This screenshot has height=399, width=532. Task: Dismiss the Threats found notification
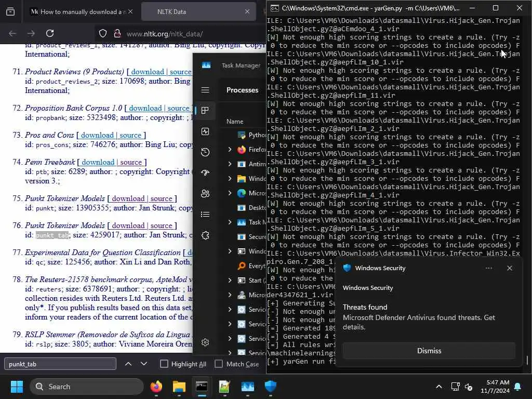429,351
